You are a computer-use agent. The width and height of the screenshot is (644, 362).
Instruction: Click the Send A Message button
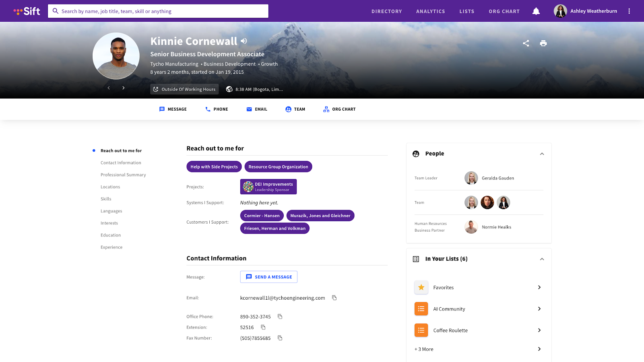pyautogui.click(x=268, y=277)
